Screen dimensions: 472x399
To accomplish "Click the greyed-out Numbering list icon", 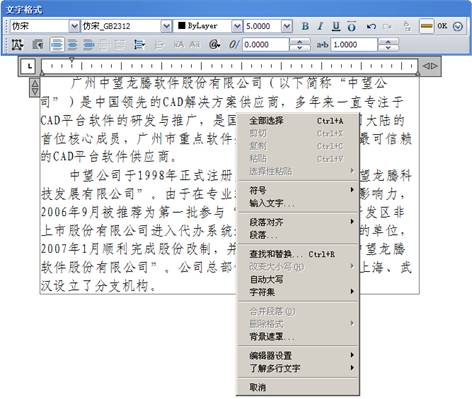I will [x=159, y=45].
